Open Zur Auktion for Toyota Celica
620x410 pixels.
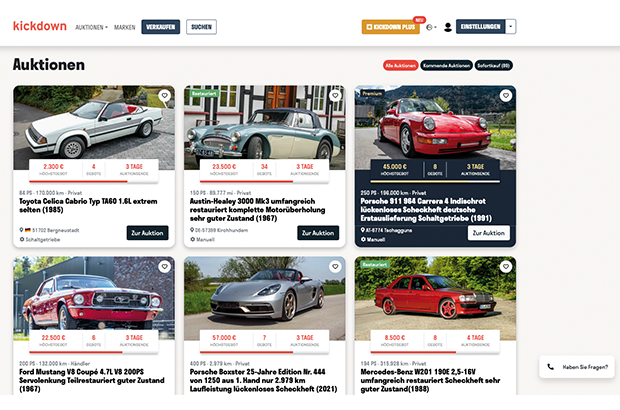pyautogui.click(x=147, y=233)
